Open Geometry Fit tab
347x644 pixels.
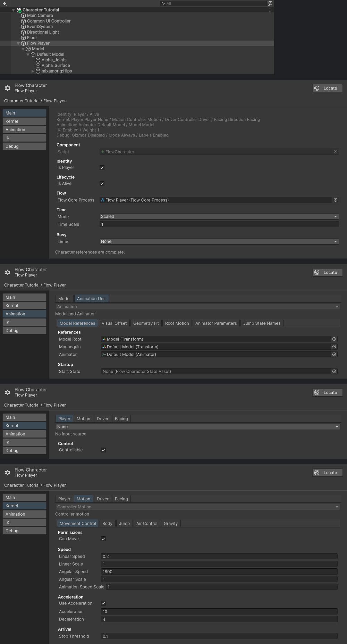click(146, 323)
